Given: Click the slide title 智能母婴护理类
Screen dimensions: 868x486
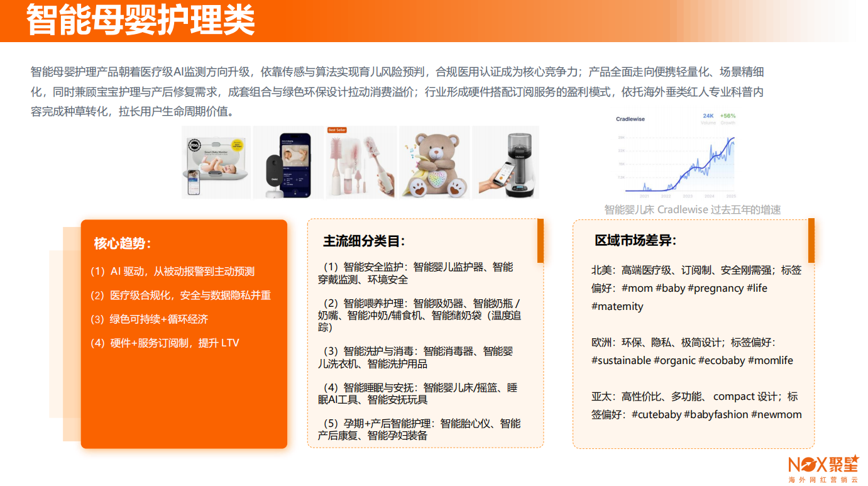Looking at the screenshot, I should pyautogui.click(x=140, y=20).
